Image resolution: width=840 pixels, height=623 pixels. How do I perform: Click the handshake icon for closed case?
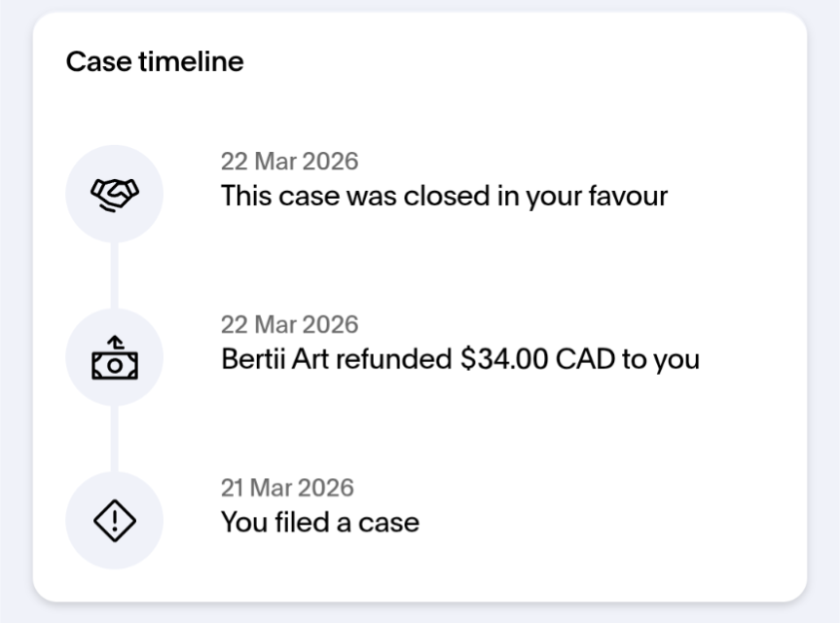(114, 194)
